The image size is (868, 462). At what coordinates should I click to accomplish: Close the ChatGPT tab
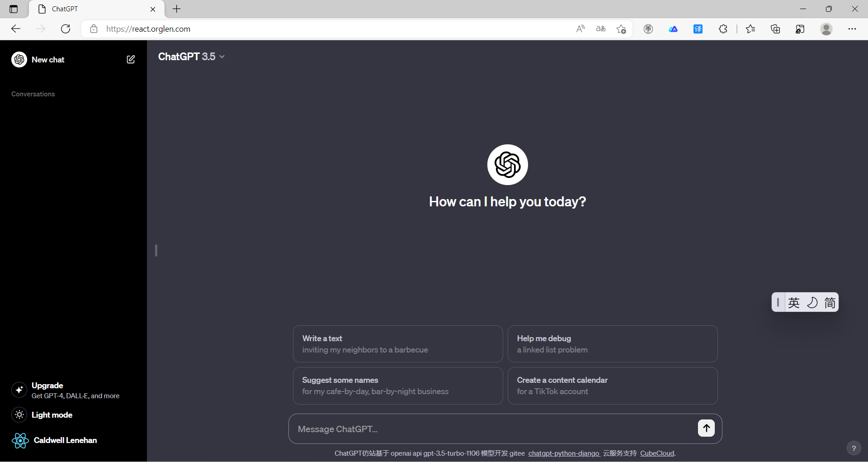coord(153,9)
